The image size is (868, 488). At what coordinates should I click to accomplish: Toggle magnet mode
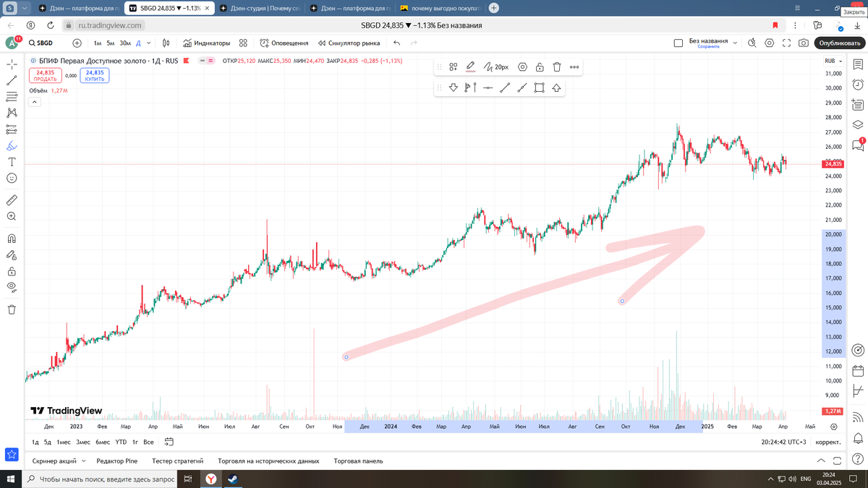12,239
